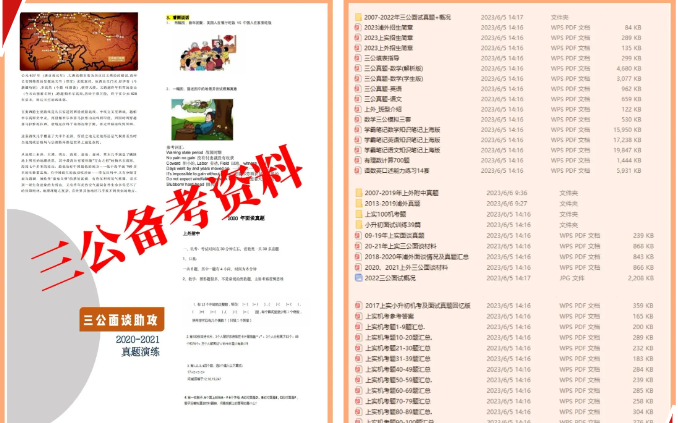The width and height of the screenshot is (678, 423).
Task: Open the folder icon for 小升初面试训练39篇
Action: pos(358,225)
